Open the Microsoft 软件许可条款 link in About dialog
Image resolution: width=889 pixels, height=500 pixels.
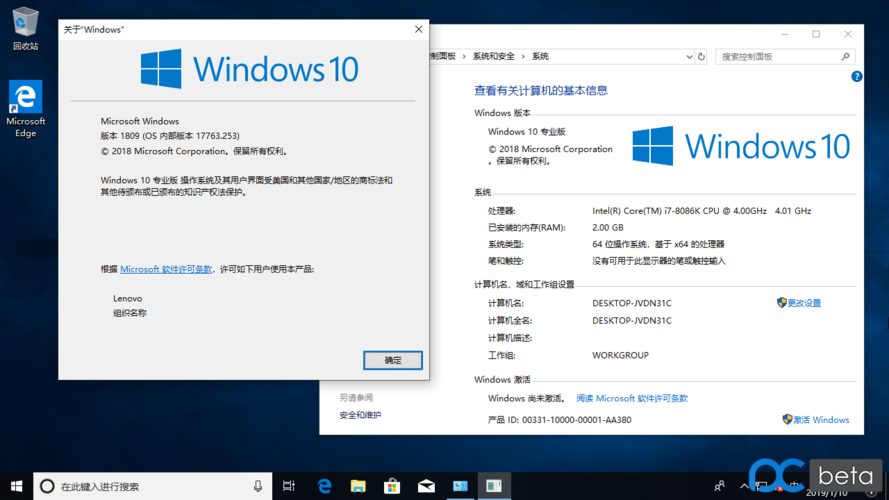pyautogui.click(x=166, y=269)
